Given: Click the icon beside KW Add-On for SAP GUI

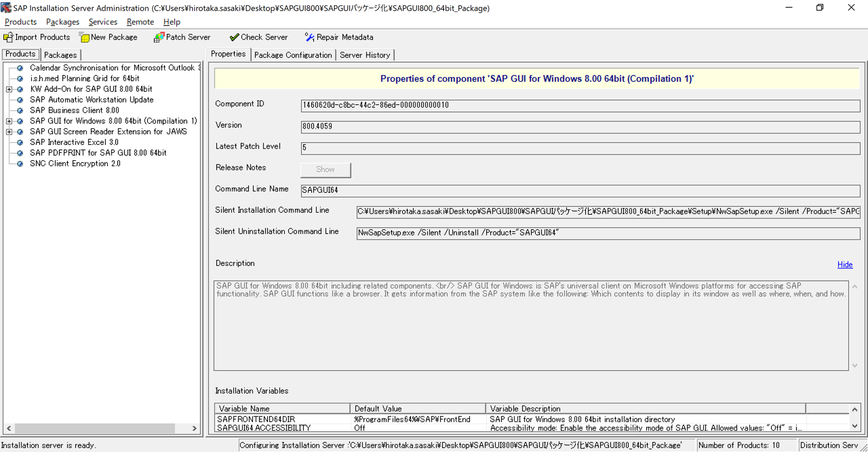Looking at the screenshot, I should pos(20,89).
